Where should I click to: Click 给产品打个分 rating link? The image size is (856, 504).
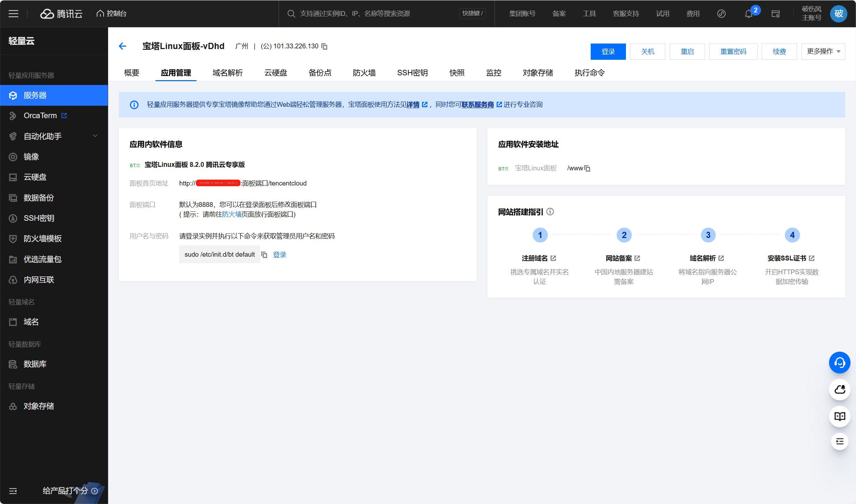[70, 491]
